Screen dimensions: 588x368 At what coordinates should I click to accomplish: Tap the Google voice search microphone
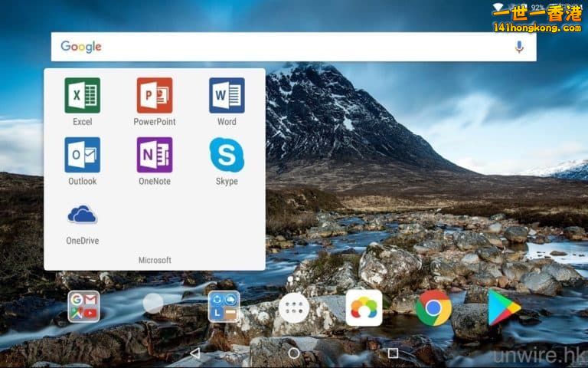(x=519, y=47)
